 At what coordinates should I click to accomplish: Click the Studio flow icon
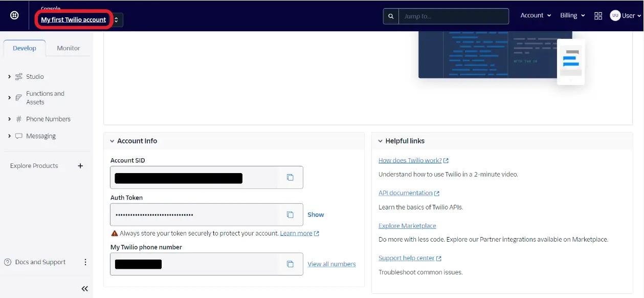pyautogui.click(x=19, y=77)
